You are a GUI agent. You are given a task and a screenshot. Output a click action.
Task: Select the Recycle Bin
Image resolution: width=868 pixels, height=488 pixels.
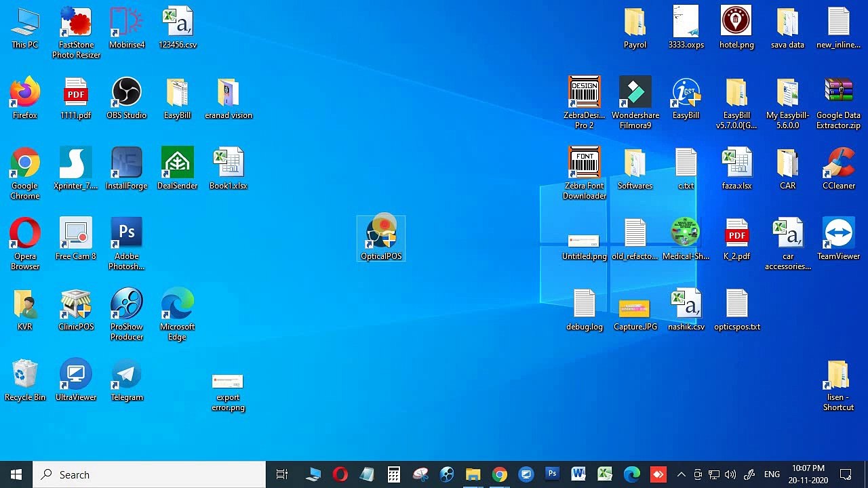[25, 380]
